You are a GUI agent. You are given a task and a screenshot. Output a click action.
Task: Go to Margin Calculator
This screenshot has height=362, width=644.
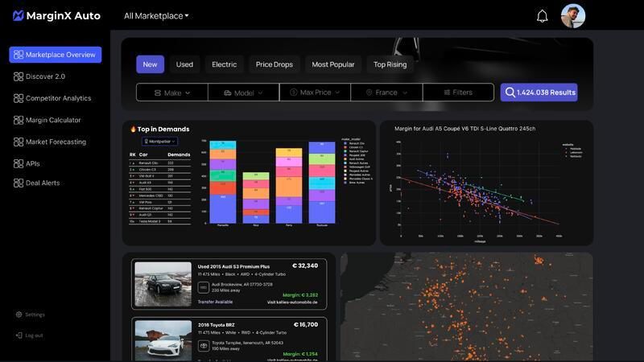click(53, 120)
